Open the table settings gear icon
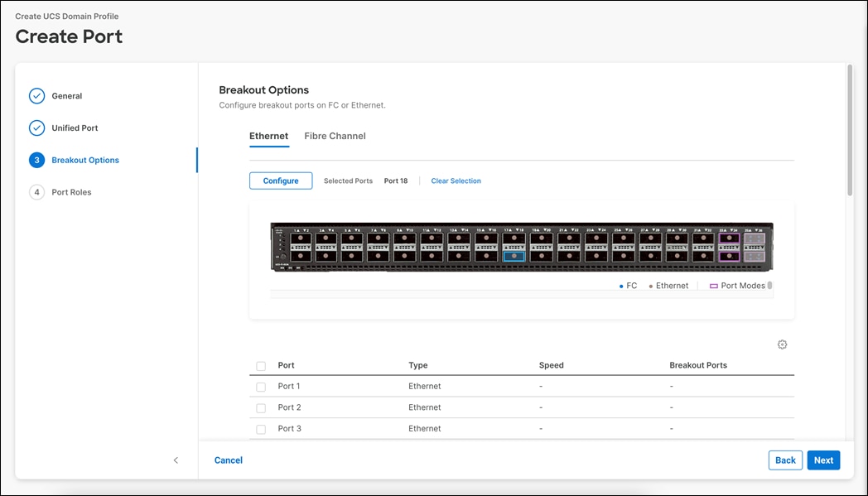The image size is (868, 496). tap(782, 344)
